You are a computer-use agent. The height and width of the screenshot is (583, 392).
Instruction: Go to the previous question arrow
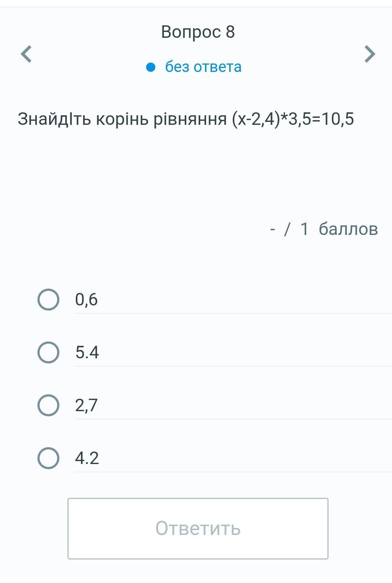click(x=26, y=54)
